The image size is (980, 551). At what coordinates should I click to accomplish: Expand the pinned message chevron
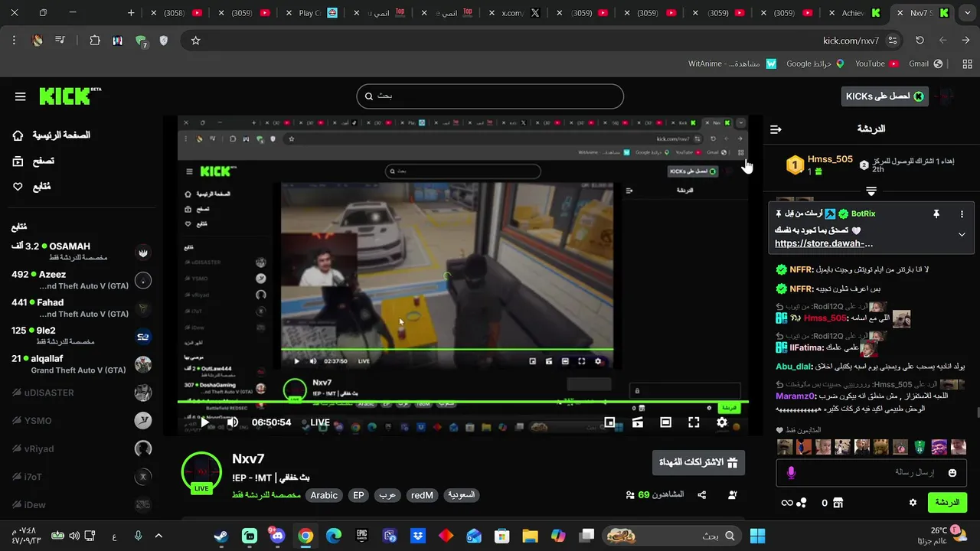point(962,235)
